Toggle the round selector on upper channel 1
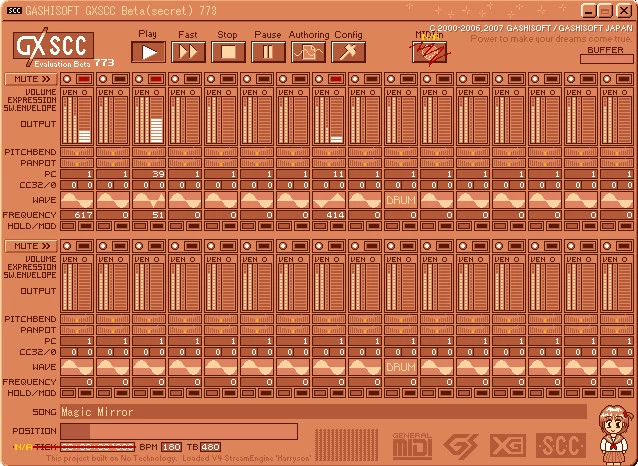The width and height of the screenshot is (638, 466). point(67,78)
